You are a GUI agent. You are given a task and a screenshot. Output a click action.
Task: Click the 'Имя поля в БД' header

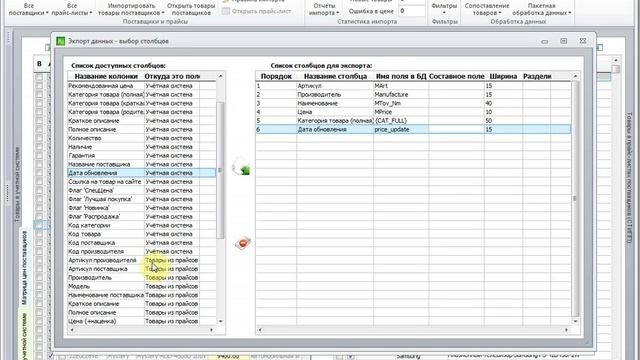[x=401, y=76]
